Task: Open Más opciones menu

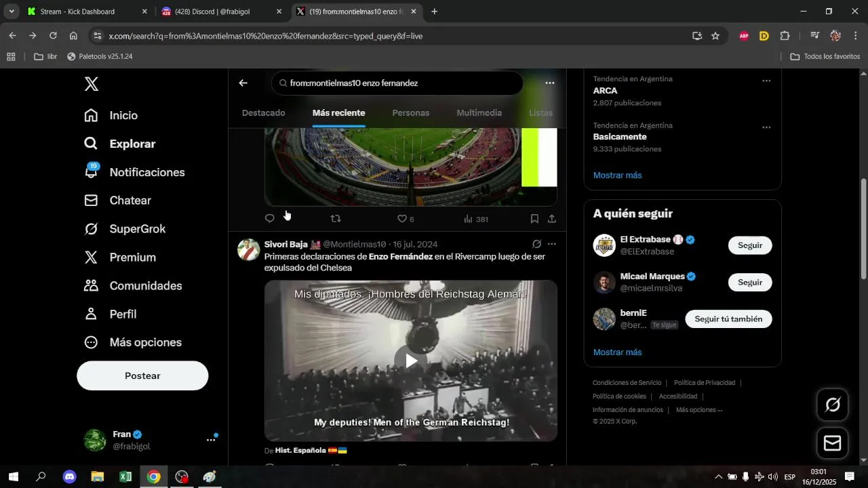Action: point(133,342)
